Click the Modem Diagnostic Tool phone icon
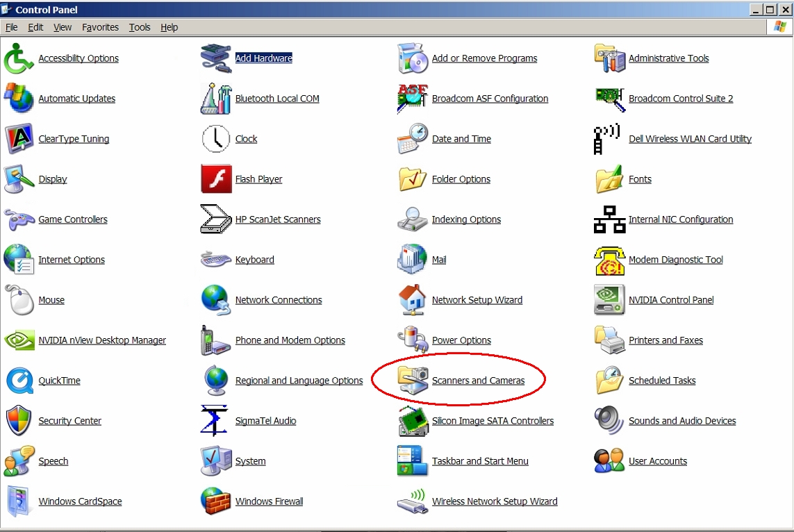The image size is (794, 532). [x=609, y=260]
